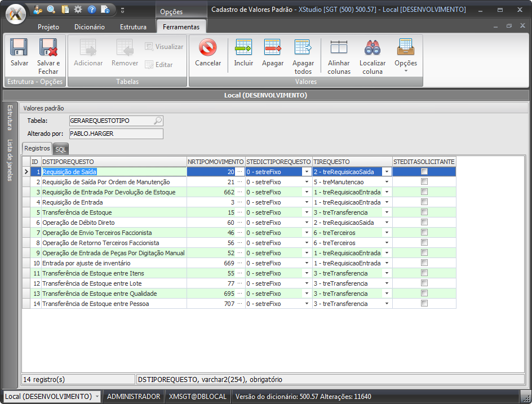
Task: Open TIREQUESTO dropdown for Operação de Débito Direto
Action: [387, 223]
